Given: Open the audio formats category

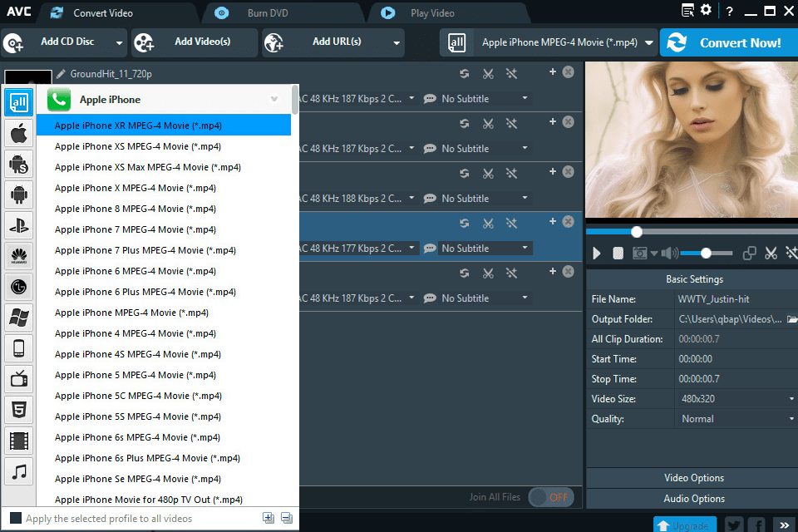Looking at the screenshot, I should coord(19,471).
